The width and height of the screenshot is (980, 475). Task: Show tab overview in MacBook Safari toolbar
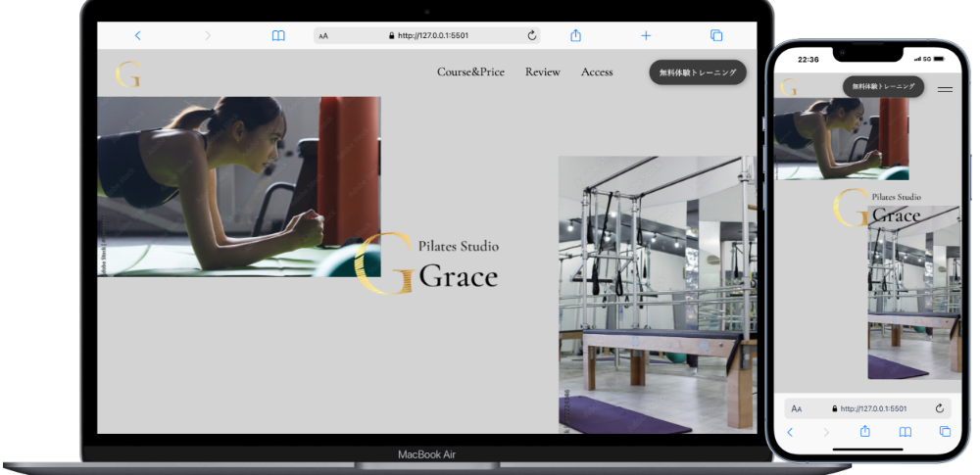716,35
